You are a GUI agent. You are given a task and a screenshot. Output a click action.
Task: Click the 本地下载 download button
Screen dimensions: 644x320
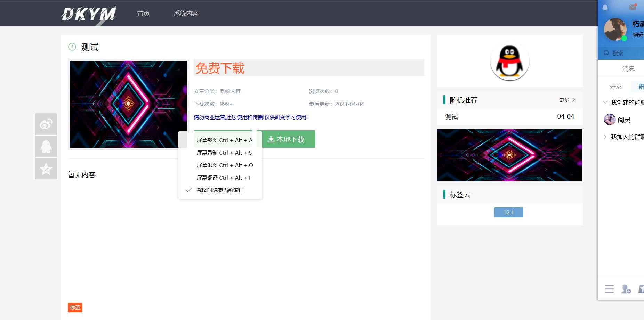click(287, 139)
